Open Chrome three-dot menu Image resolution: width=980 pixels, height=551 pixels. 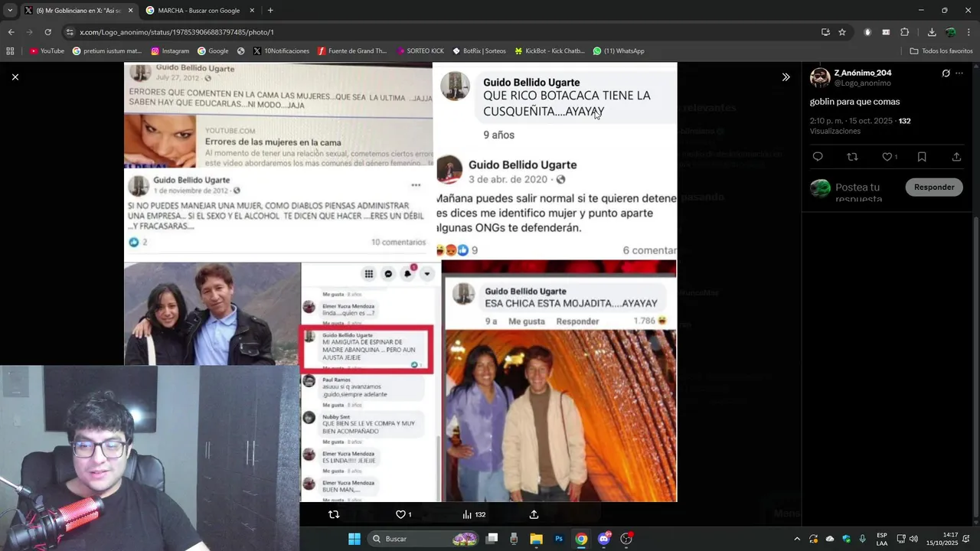click(969, 32)
